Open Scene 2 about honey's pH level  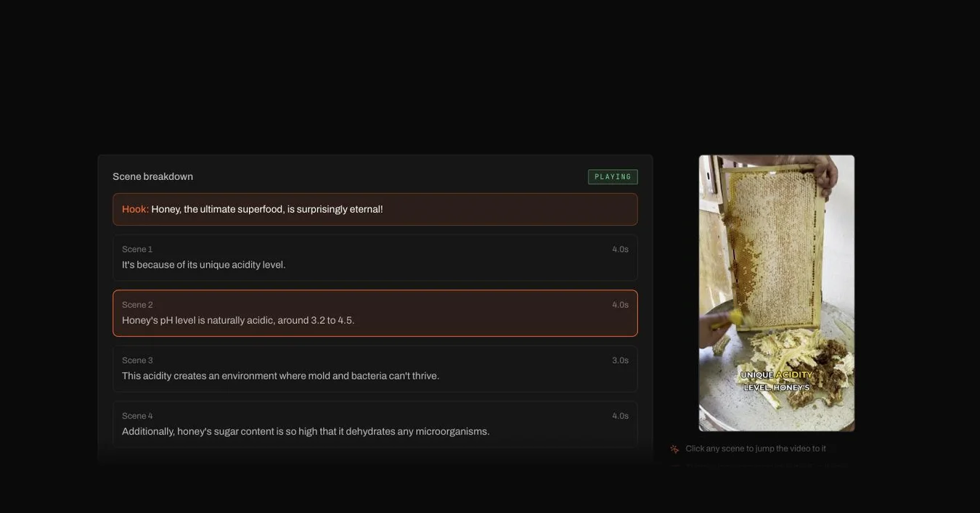coord(375,313)
